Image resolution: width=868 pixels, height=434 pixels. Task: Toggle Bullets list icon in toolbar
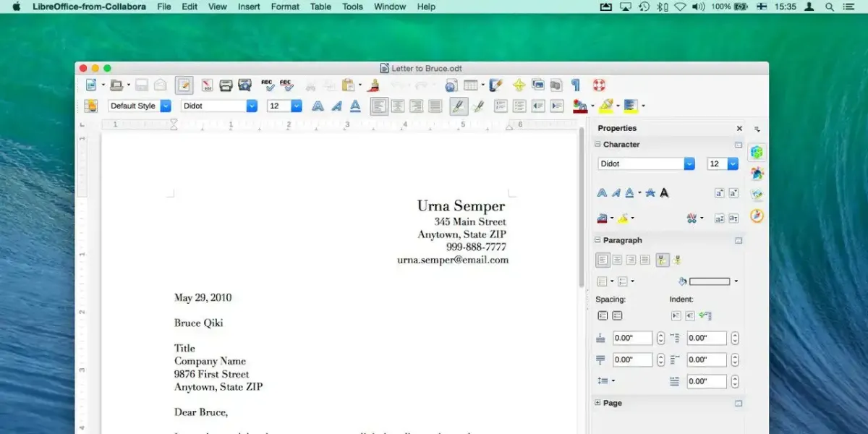(519, 106)
